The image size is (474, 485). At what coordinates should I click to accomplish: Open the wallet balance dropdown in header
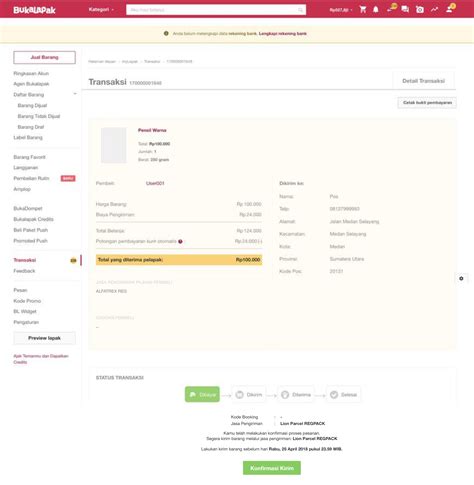[x=341, y=10]
